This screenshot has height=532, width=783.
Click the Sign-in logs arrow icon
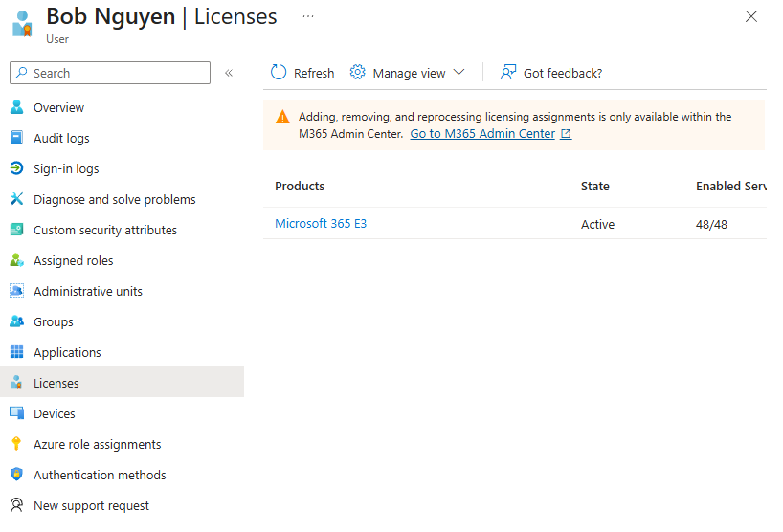coord(16,168)
